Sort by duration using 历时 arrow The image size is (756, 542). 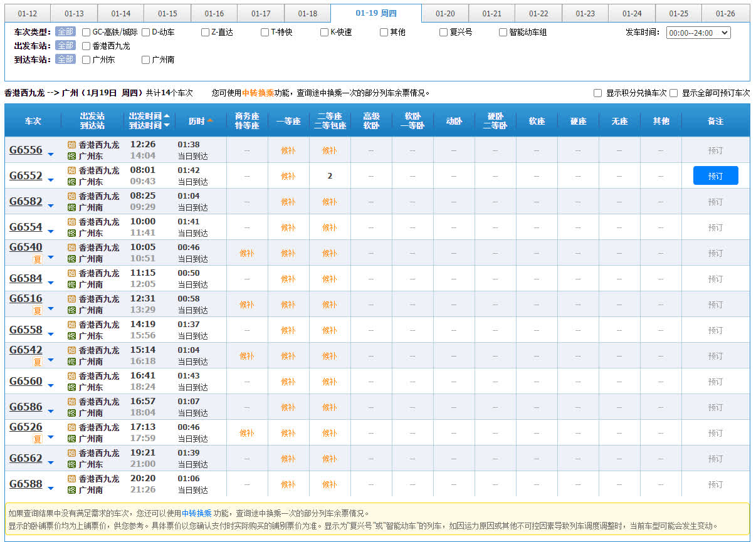click(x=210, y=120)
